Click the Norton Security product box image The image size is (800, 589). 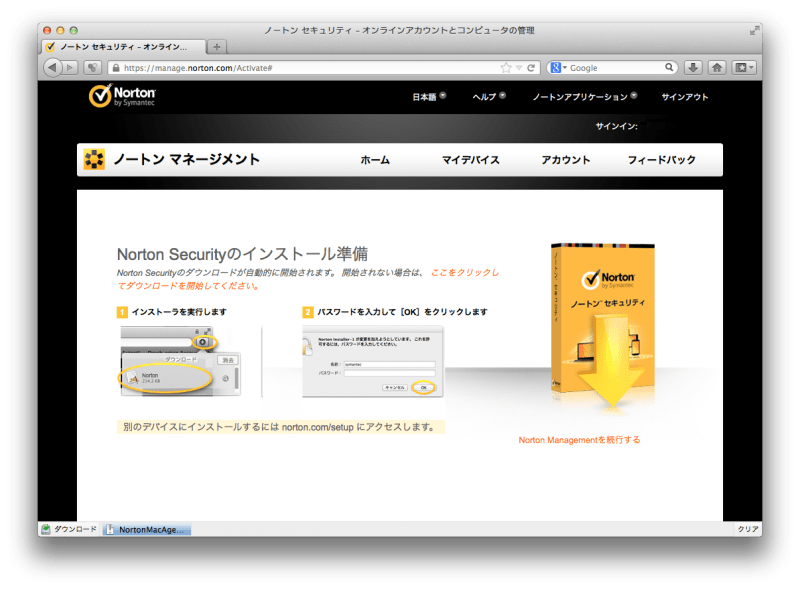pyautogui.click(x=604, y=326)
